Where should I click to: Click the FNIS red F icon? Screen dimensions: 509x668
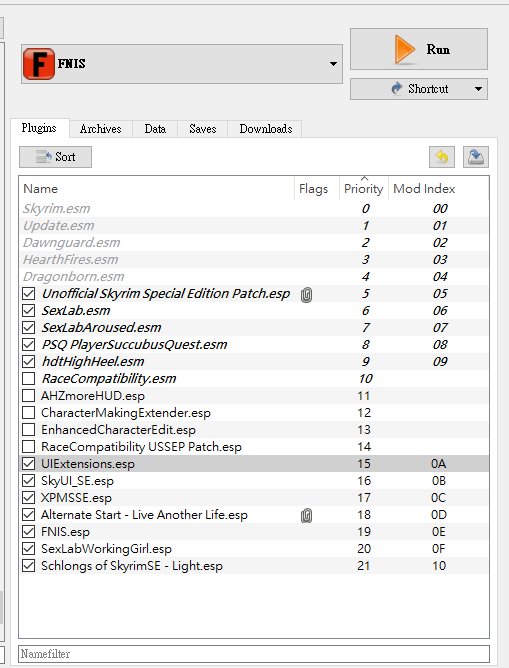(x=39, y=63)
